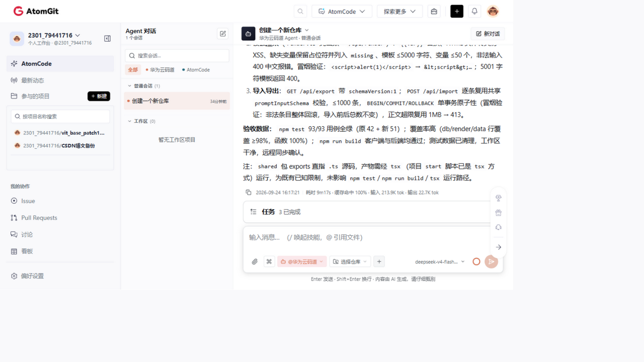Click the Pull Requests branch icon
644x362 pixels.
point(14,218)
